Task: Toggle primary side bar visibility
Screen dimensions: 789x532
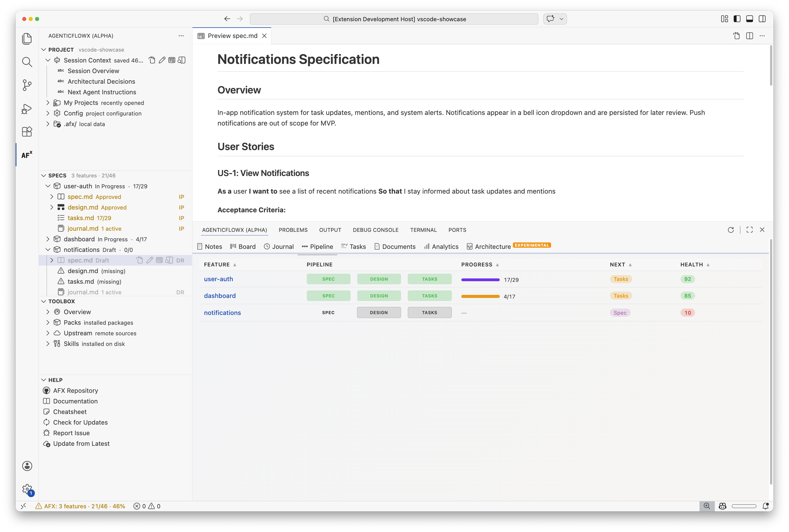Action: [x=737, y=19]
